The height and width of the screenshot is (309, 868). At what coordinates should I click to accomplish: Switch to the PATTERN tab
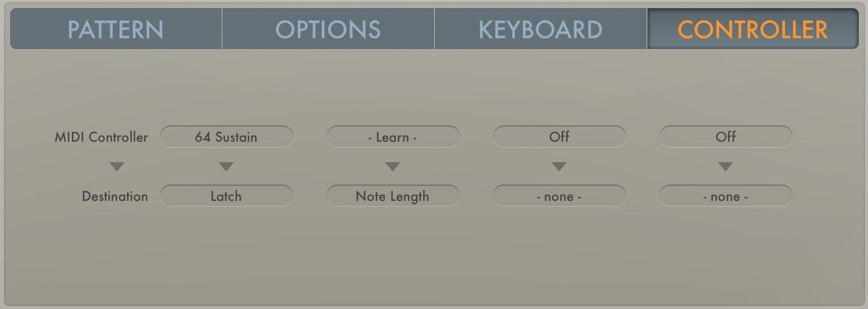point(115,29)
